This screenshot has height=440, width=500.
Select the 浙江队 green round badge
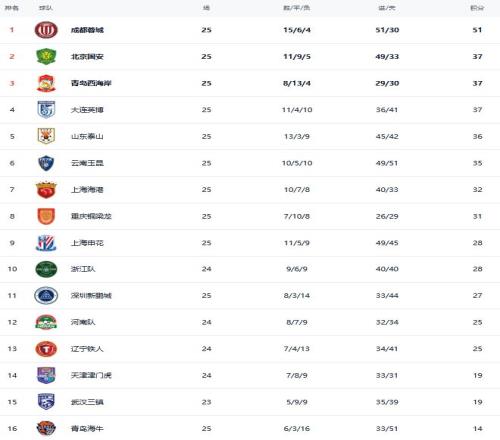point(46,269)
